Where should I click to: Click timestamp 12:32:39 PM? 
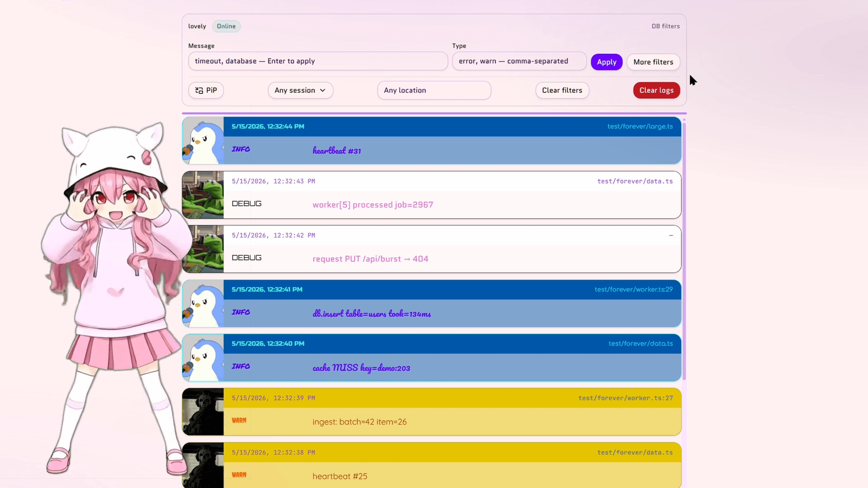(x=273, y=398)
